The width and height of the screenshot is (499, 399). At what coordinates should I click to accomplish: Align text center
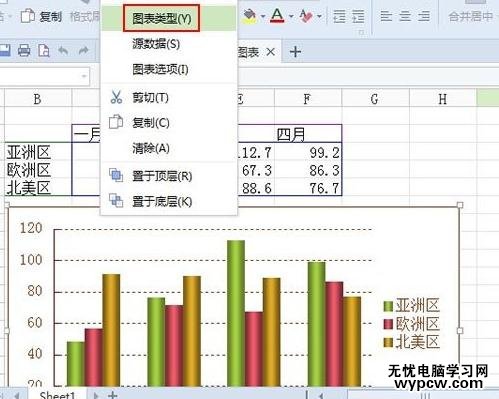[405, 16]
